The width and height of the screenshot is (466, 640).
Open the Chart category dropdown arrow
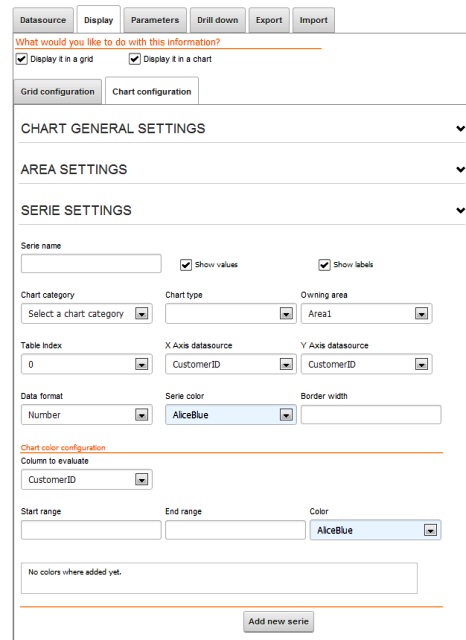[142, 314]
